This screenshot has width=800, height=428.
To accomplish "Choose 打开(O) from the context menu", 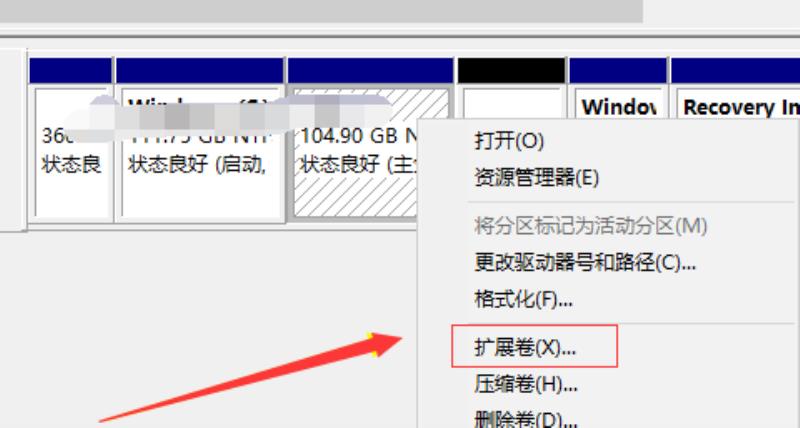I will [509, 141].
